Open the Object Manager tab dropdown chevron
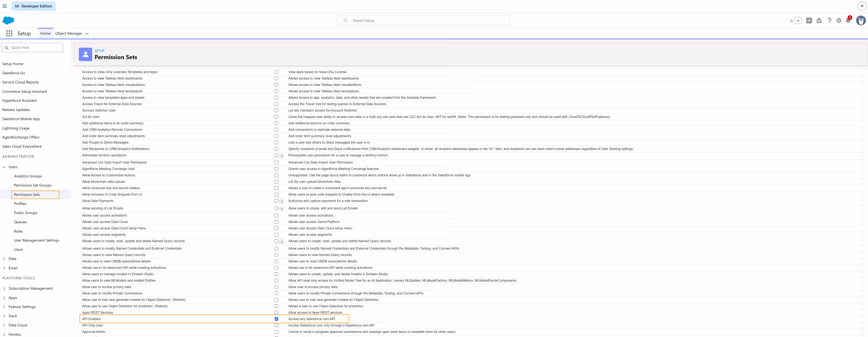 click(87, 33)
